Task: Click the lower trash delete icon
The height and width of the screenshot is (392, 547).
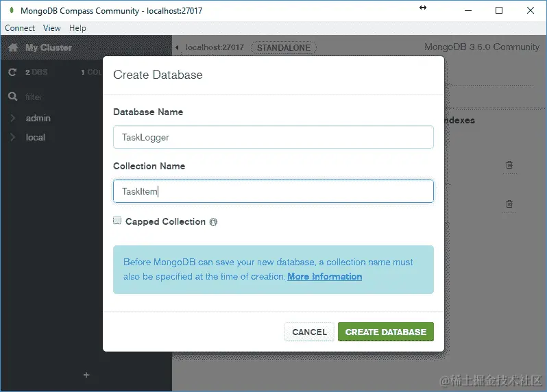Action: point(509,204)
